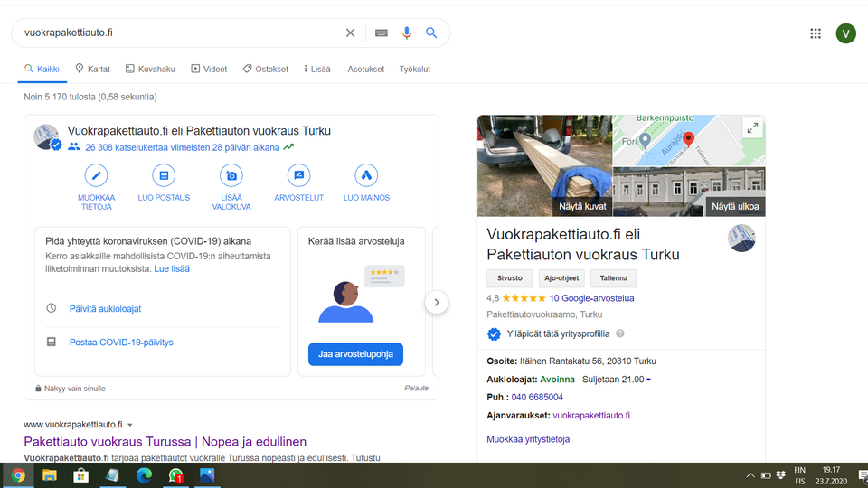
Task: Open the Google apps grid
Action: 816,33
